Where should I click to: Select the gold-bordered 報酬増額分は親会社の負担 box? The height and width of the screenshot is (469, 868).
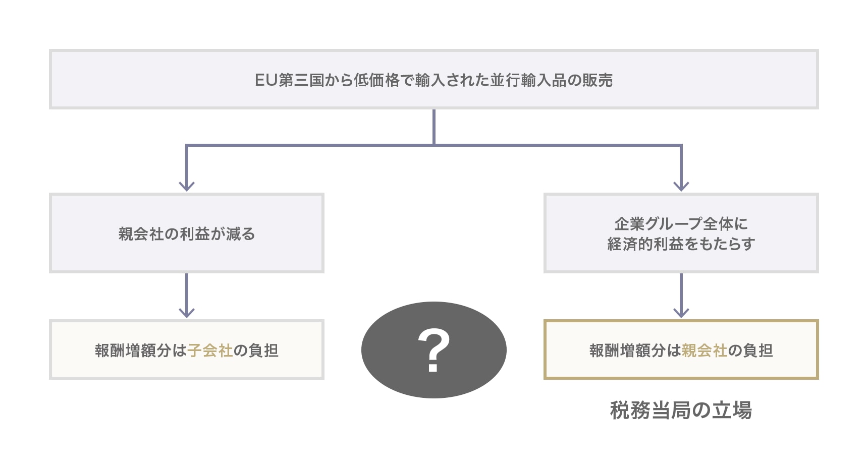pos(681,349)
